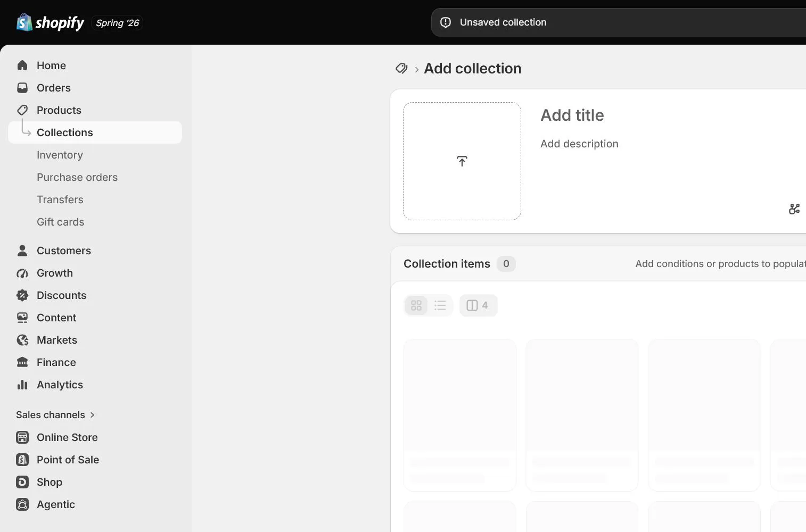Click the Add description field
This screenshot has height=532, width=806.
pyautogui.click(x=579, y=144)
